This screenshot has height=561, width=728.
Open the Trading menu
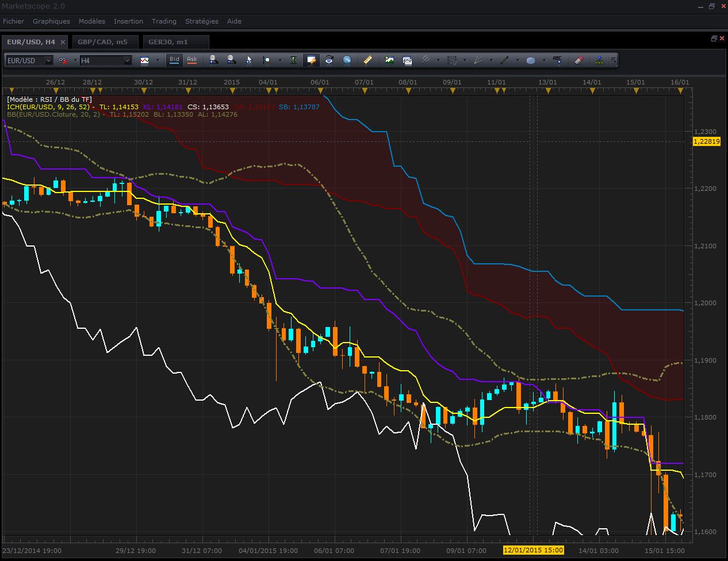(x=164, y=21)
